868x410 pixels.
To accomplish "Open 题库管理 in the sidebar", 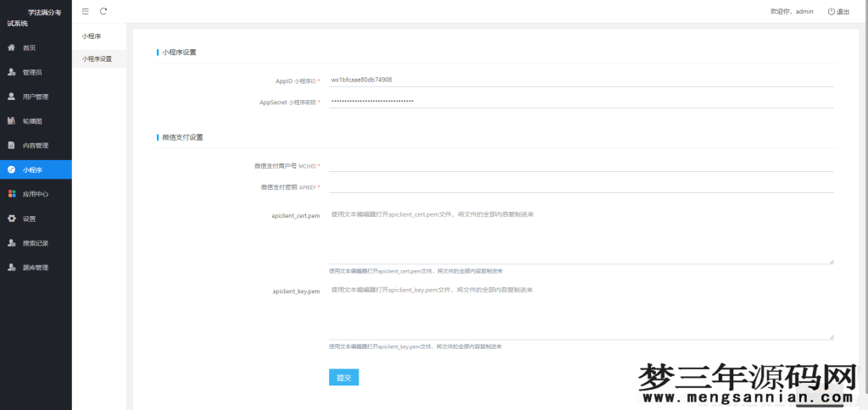I will pos(35,268).
